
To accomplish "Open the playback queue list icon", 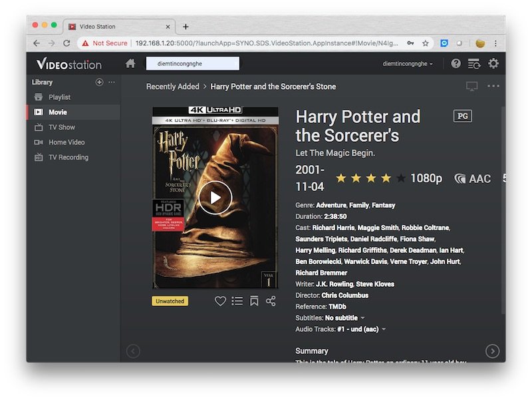I will tap(474, 63).
